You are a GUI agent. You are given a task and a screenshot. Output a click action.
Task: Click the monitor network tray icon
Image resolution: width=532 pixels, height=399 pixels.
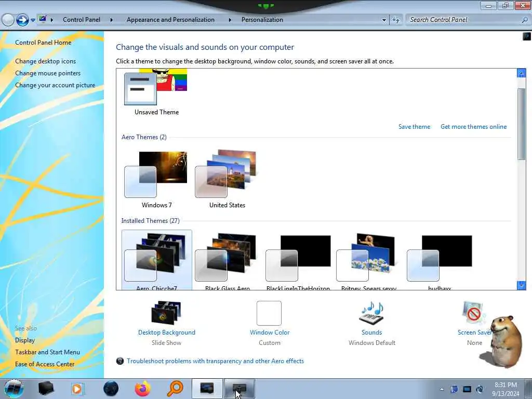pyautogui.click(x=467, y=389)
